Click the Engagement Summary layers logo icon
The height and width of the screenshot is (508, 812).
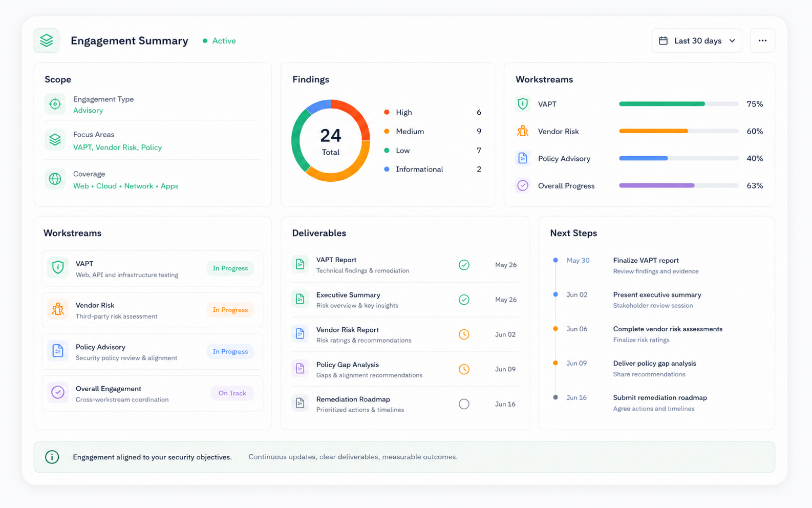[47, 40]
